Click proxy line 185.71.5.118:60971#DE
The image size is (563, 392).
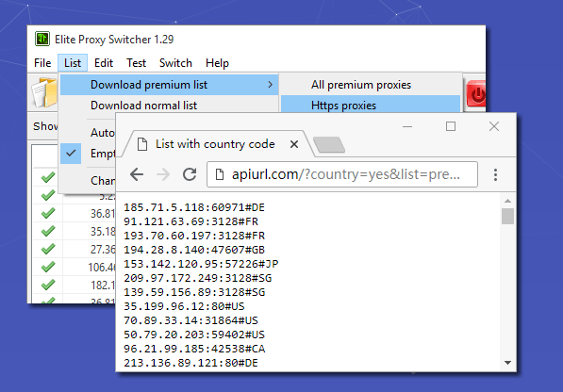(x=194, y=207)
